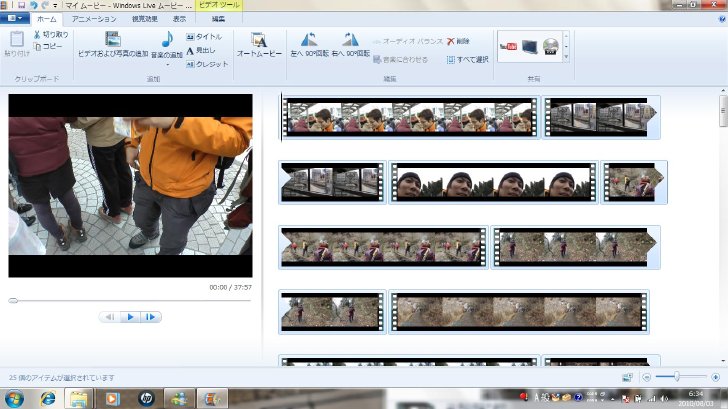The image size is (728, 409).
Task: Rotate left 90° (左へ 90°回転)
Action: (309, 45)
